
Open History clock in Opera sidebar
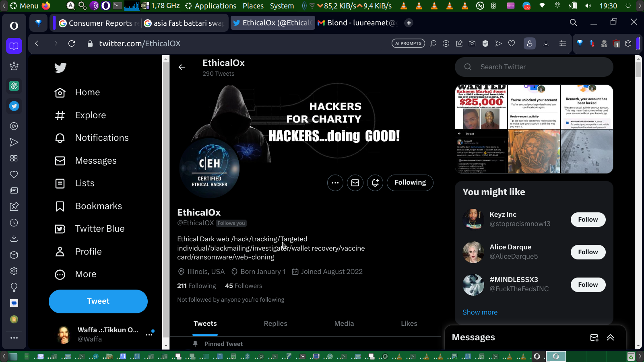[x=14, y=223]
